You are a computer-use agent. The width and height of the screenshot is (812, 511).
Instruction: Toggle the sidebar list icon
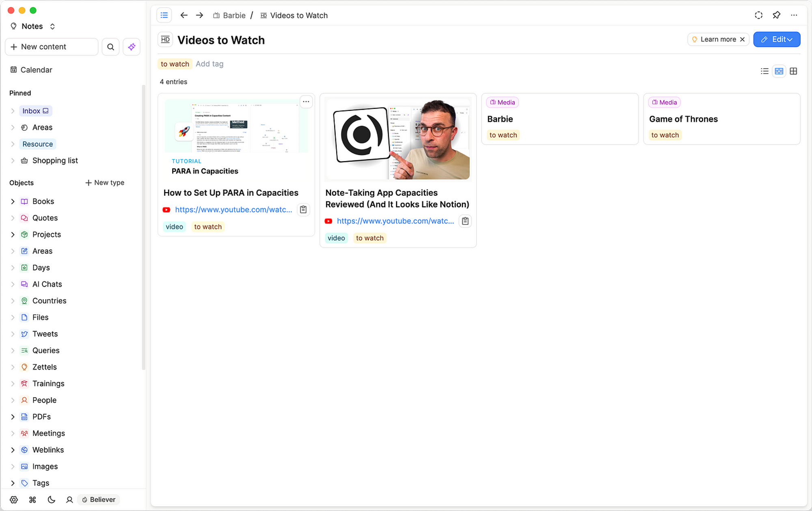(x=164, y=15)
